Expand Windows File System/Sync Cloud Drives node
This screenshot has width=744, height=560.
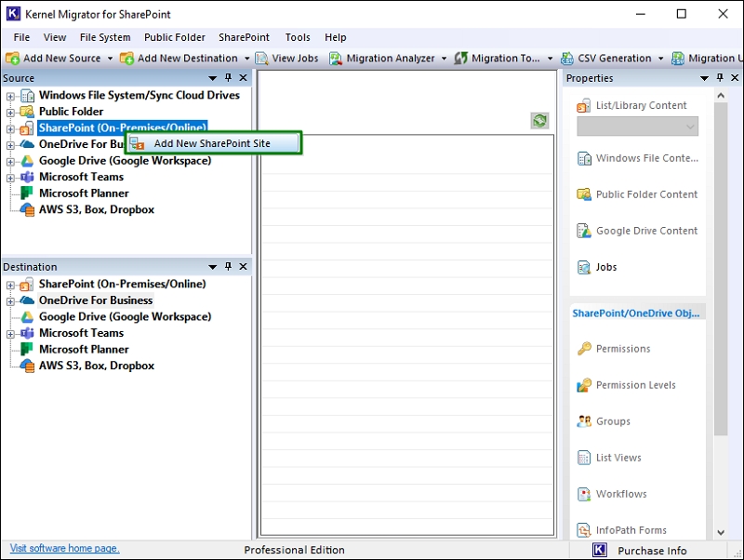click(10, 96)
